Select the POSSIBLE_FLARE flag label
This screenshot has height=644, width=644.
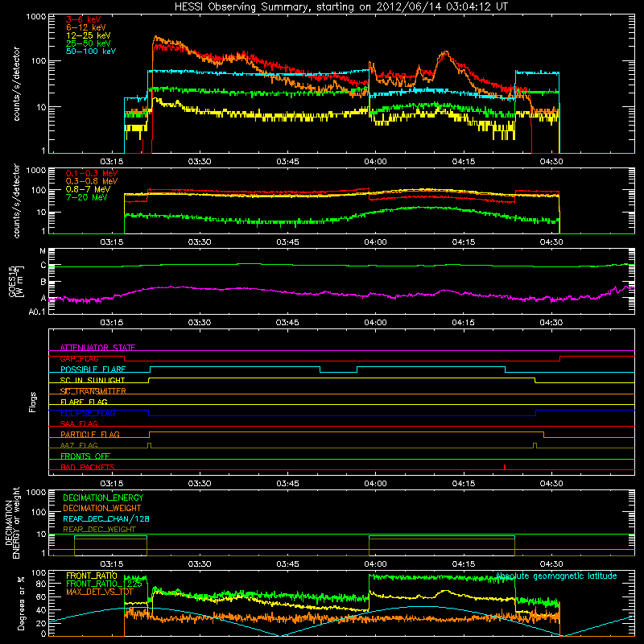(93, 369)
